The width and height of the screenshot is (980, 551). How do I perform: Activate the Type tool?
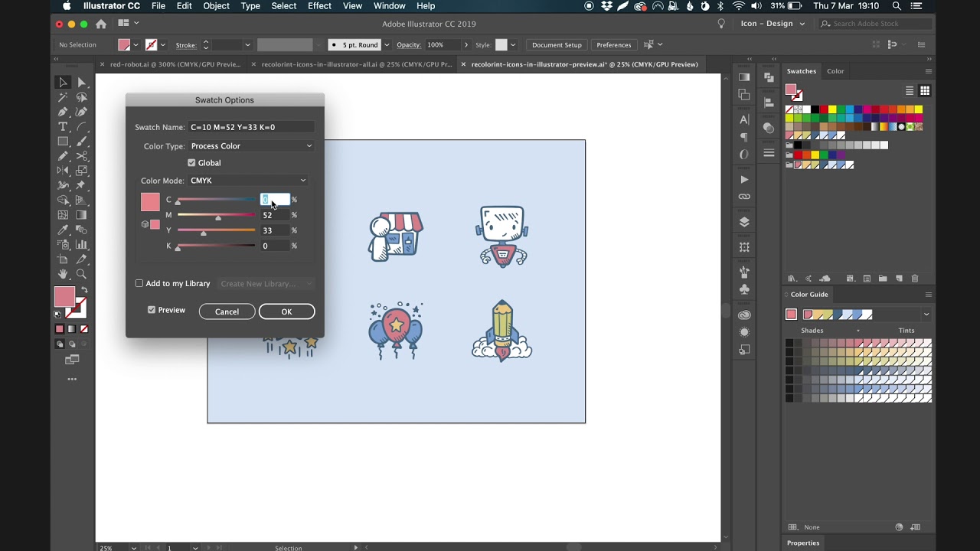[63, 126]
